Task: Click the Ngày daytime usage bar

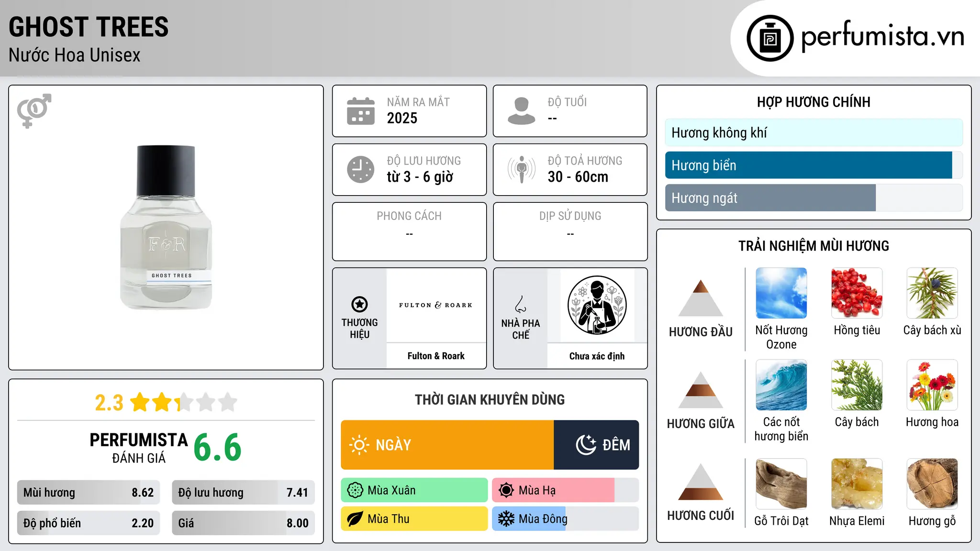Action: (x=447, y=445)
